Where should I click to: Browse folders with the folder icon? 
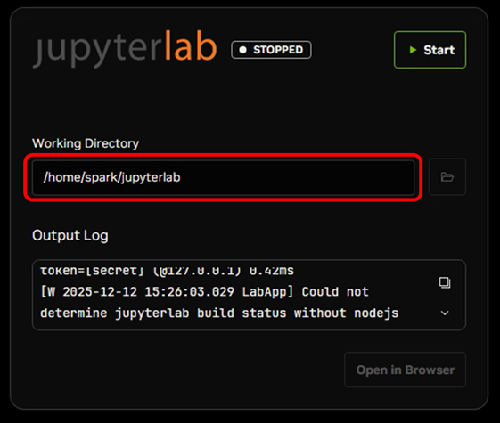pos(447,177)
